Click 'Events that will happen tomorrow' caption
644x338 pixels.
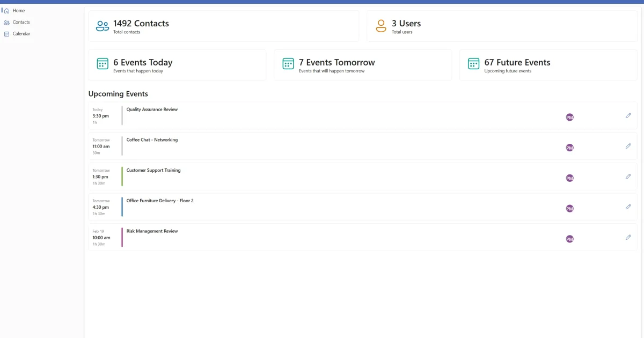[x=332, y=71]
